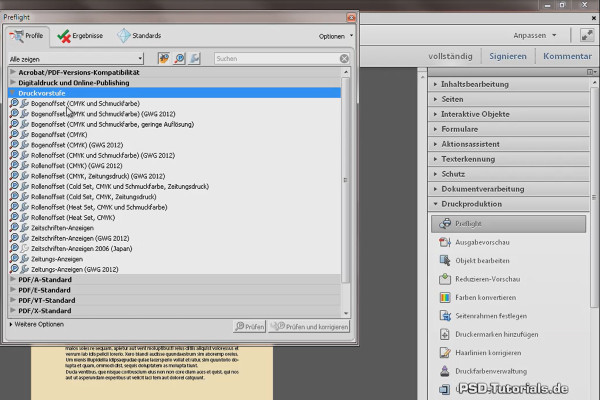Expand the Schutz panel

tap(509, 174)
